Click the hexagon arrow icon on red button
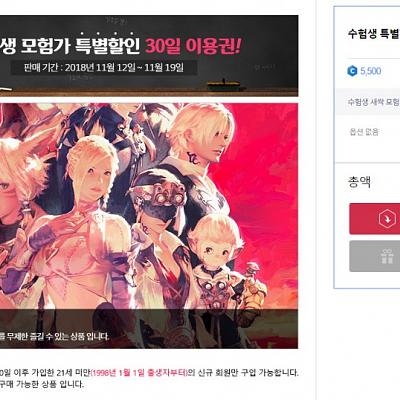 tap(387, 219)
